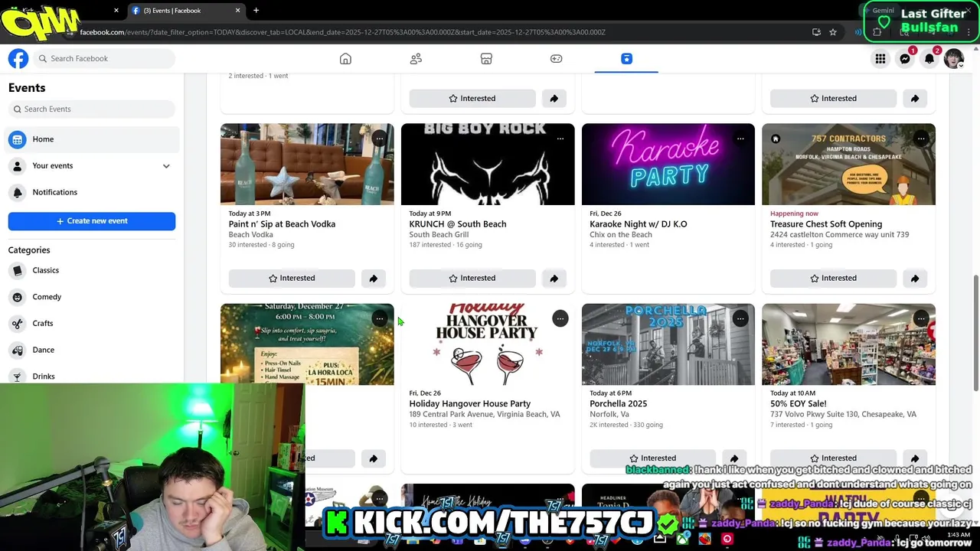Open Notifications in Events sidebar
This screenshot has width=980, height=551.
tap(92, 192)
